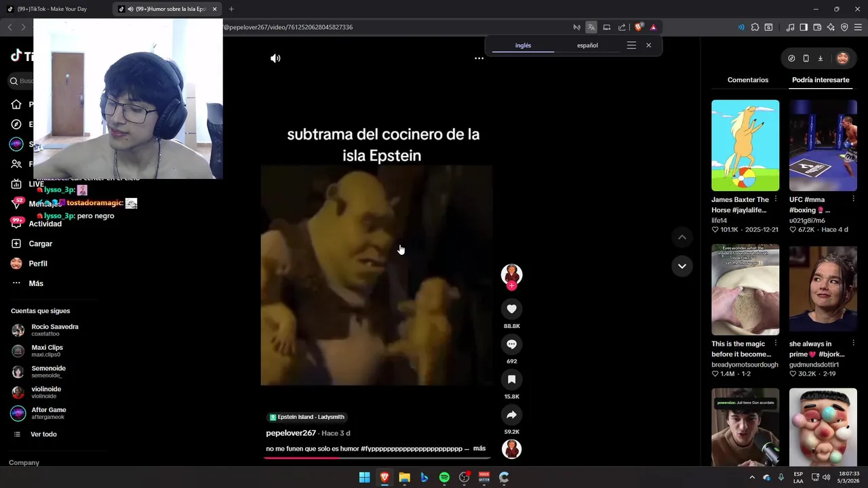The height and width of the screenshot is (488, 868).
Task: Select inglés in translate popup
Action: (x=523, y=45)
